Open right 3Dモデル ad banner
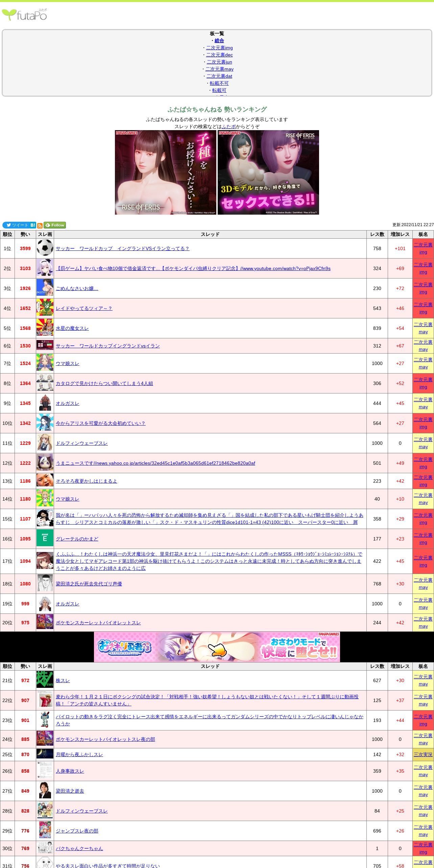 pos(268,172)
